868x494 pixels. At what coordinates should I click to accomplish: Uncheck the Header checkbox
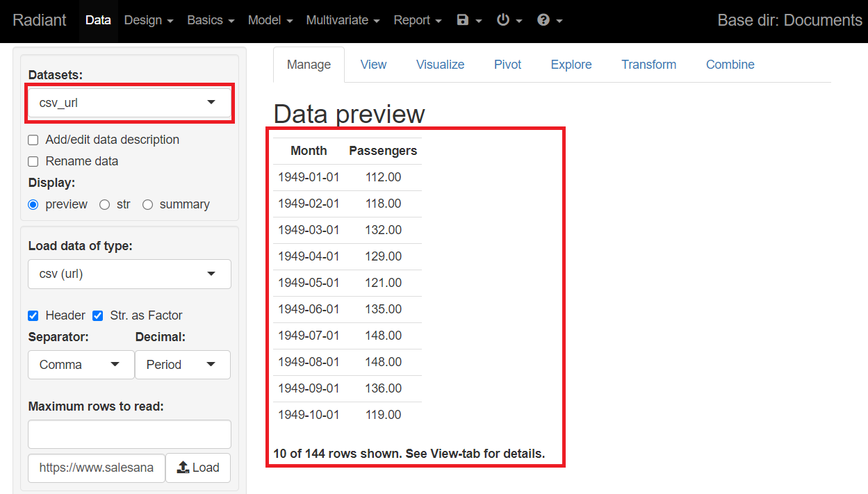point(33,315)
